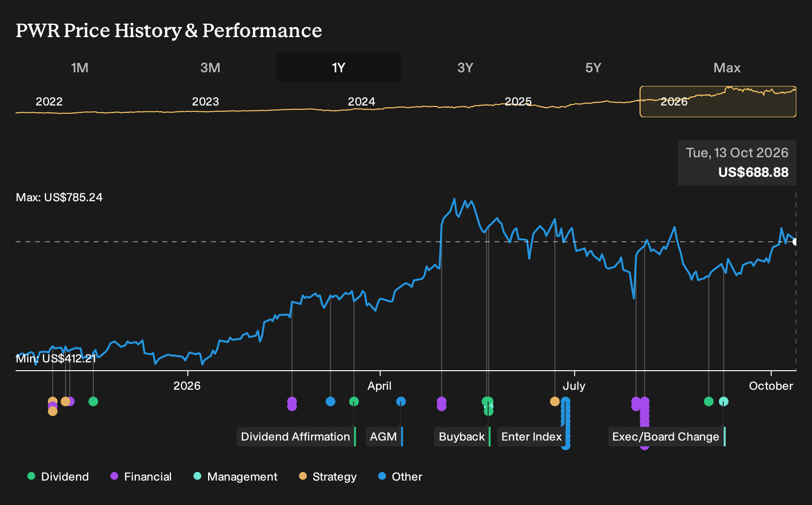812x505 pixels.
Task: Click the US$688.88 price tooltip
Action: [737, 163]
